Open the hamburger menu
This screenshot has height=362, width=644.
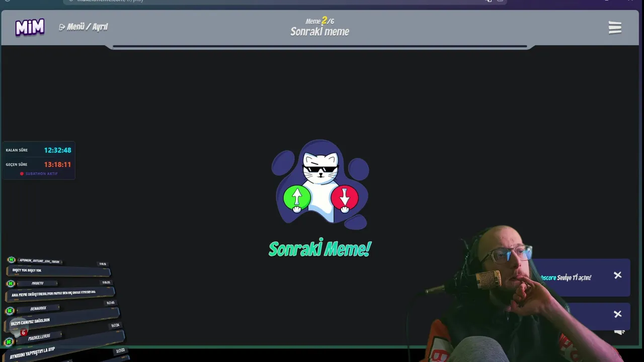(615, 28)
